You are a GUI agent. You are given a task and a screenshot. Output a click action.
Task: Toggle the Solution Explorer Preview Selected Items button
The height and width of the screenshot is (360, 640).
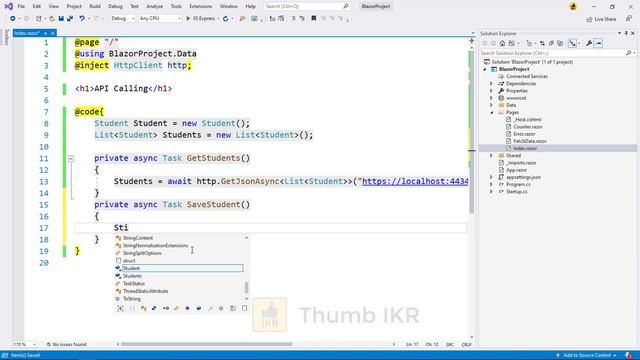pos(598,43)
